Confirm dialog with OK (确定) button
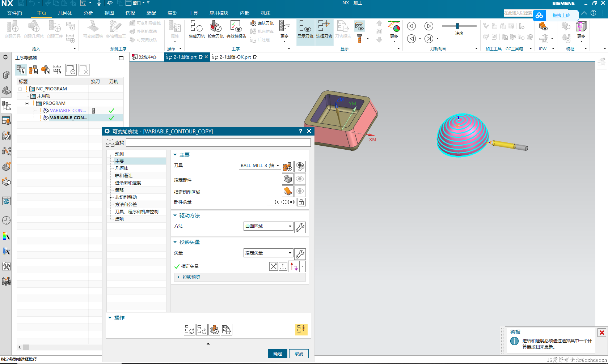Viewport: 608px width, 364px height. pos(278,354)
